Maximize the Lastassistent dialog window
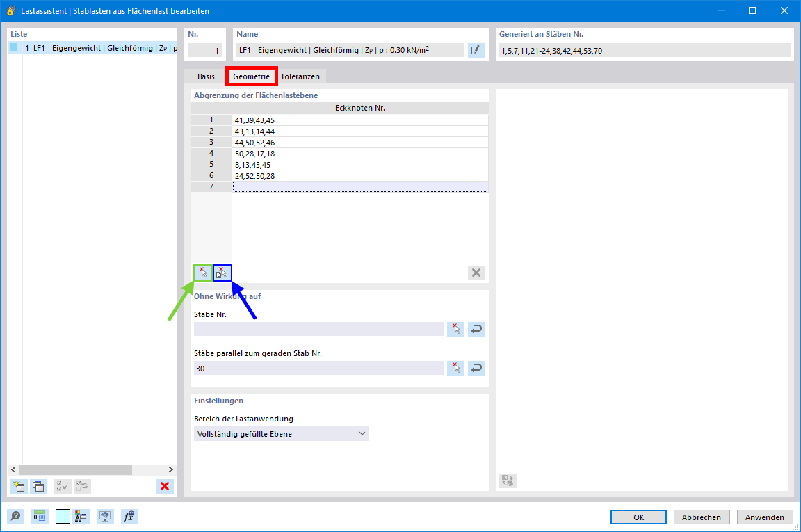Image resolution: width=801 pixels, height=532 pixels. [x=752, y=10]
